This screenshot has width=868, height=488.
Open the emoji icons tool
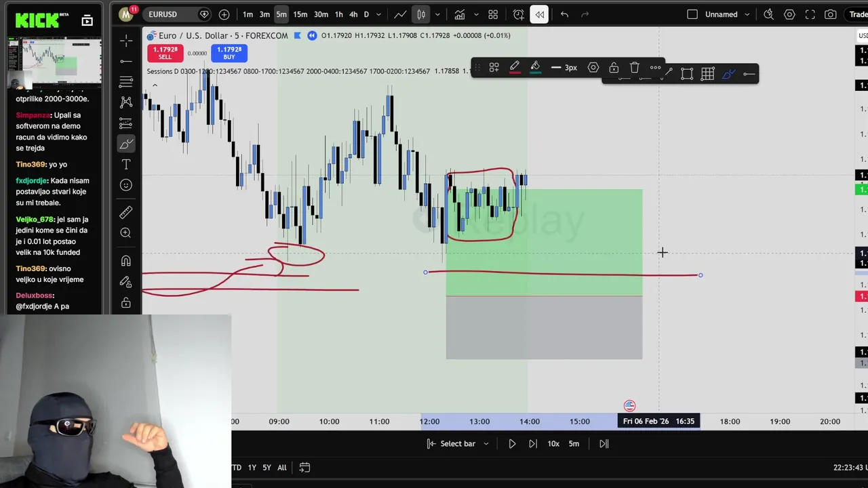pos(126,185)
